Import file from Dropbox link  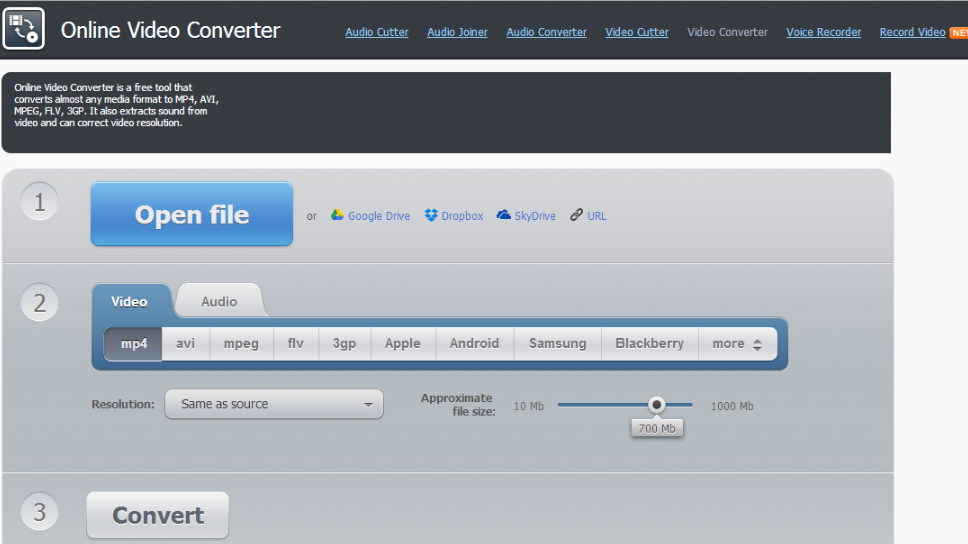click(462, 216)
